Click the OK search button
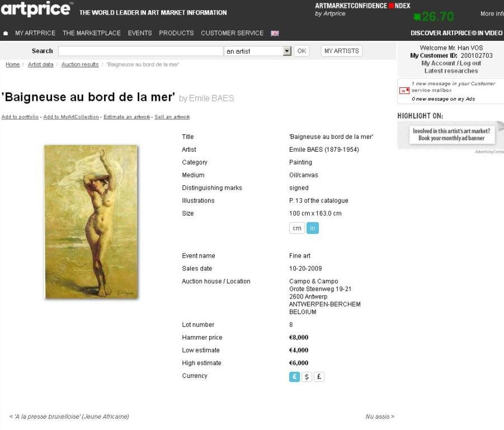This screenshot has width=504, height=430. 302,51
